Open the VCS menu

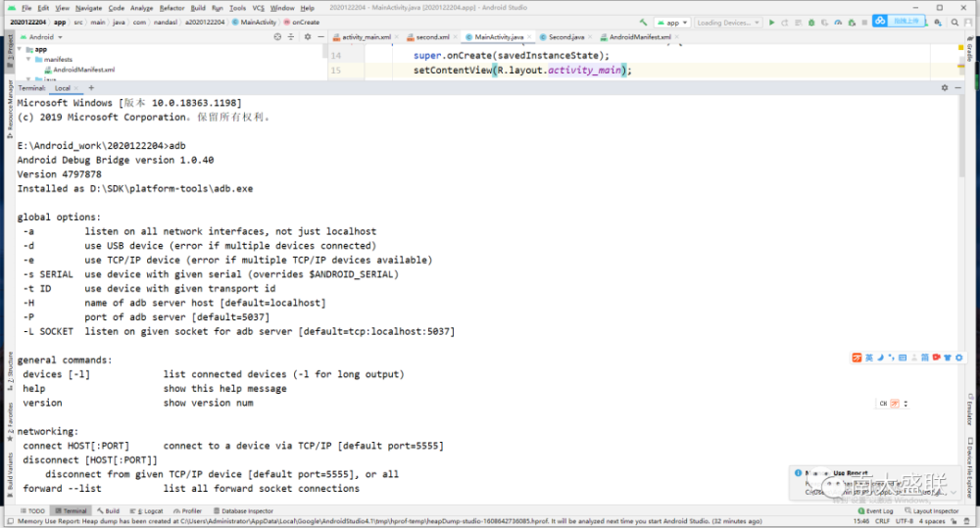click(258, 8)
